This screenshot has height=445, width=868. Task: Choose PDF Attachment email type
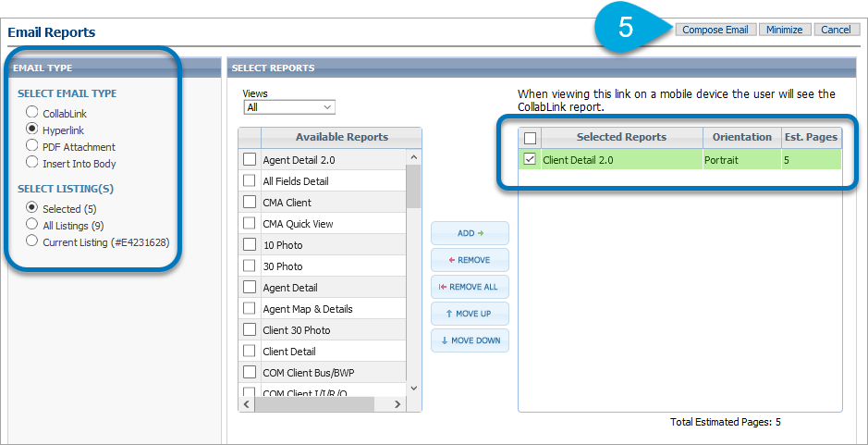(32, 146)
